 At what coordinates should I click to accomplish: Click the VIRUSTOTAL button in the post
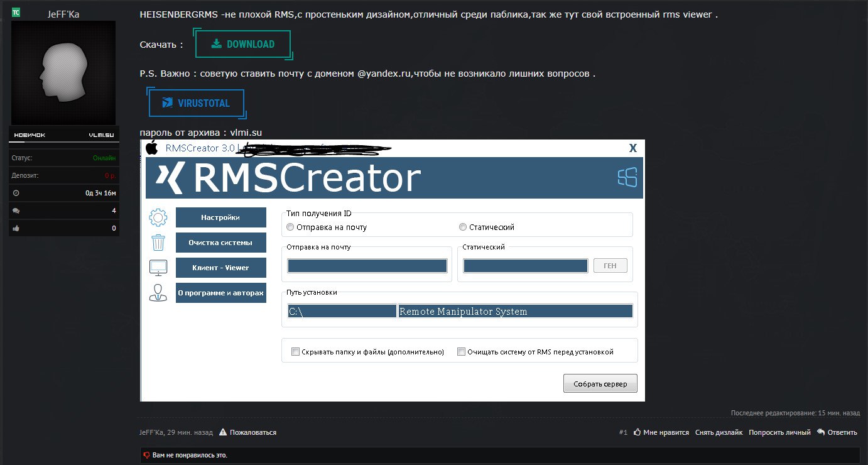(x=197, y=103)
